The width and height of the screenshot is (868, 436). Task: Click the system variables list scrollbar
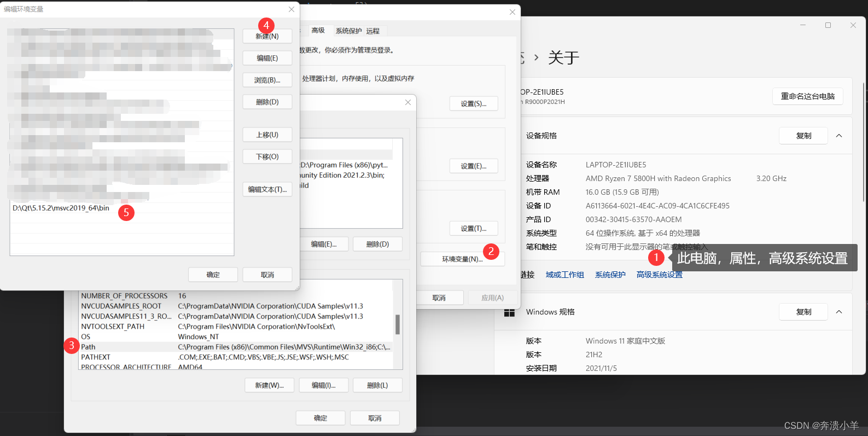pos(398,324)
